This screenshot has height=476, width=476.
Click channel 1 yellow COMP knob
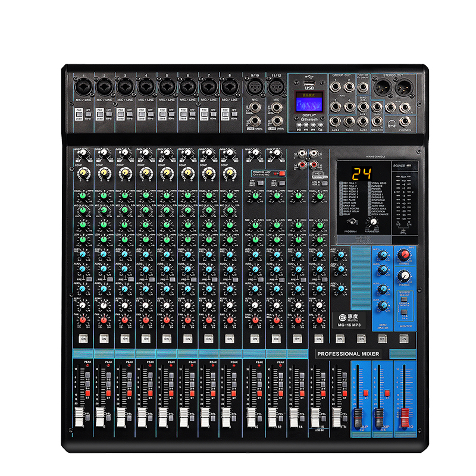pos(82,173)
